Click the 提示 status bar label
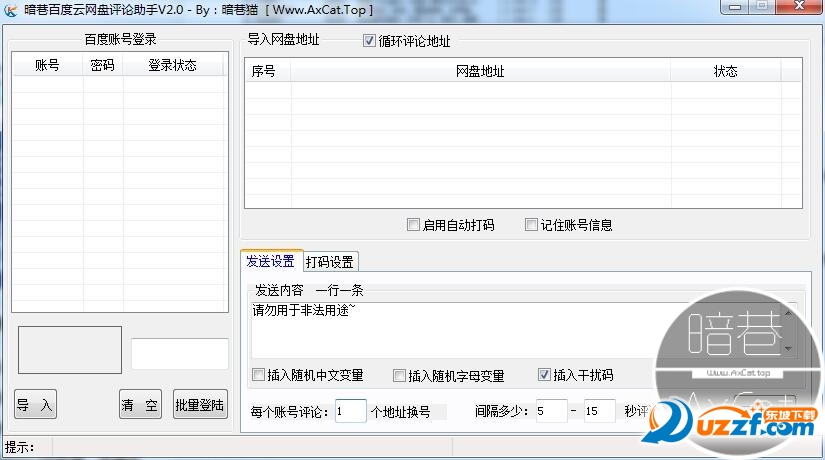 [19, 447]
